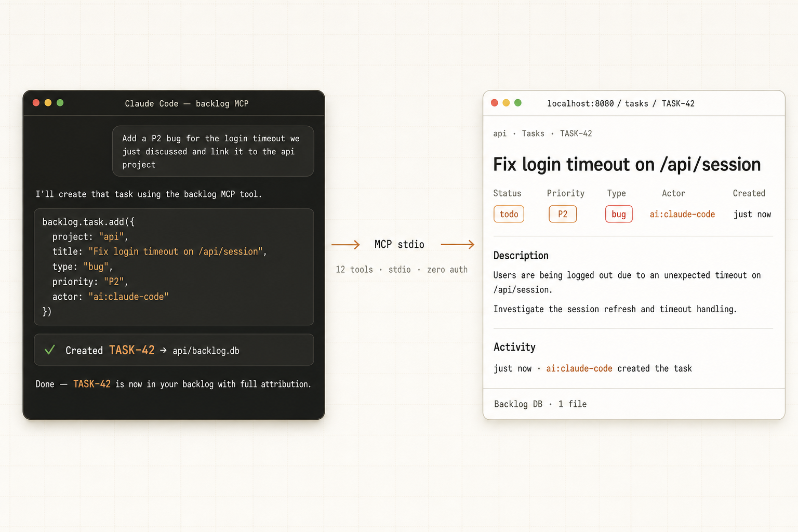Click the 'Activity' heading
The height and width of the screenshot is (532, 798).
(x=514, y=347)
